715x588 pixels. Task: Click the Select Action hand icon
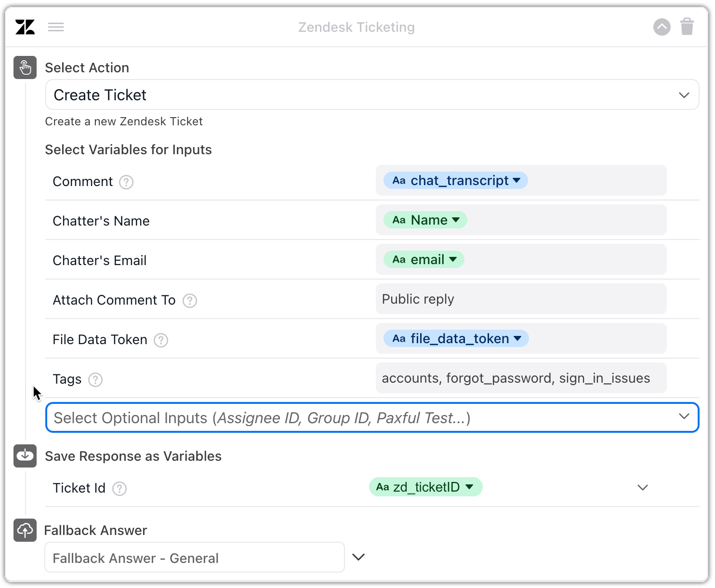[x=25, y=67]
